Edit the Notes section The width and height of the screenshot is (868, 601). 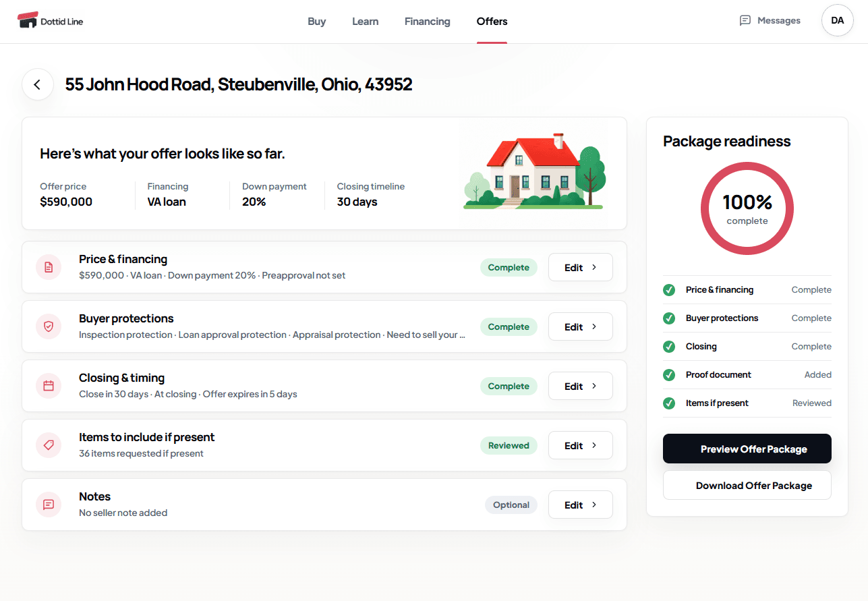(x=581, y=505)
